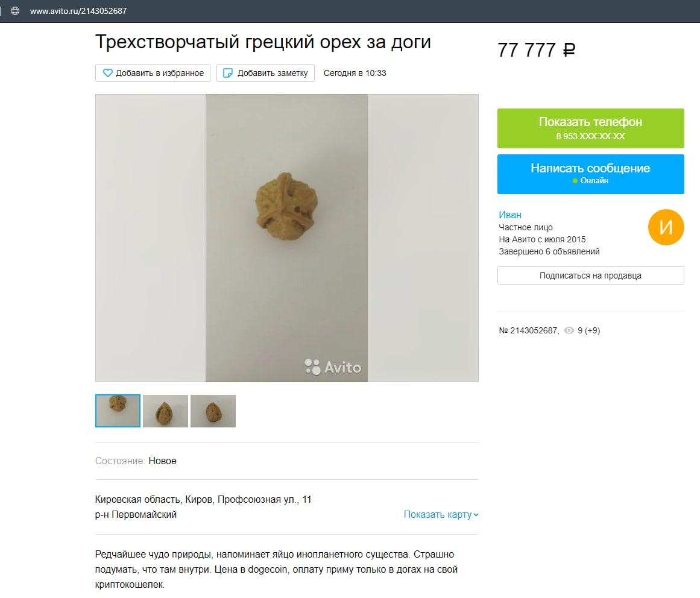Click the ruble currency symbol by price
Screen dimensions: 700x598
pos(569,49)
